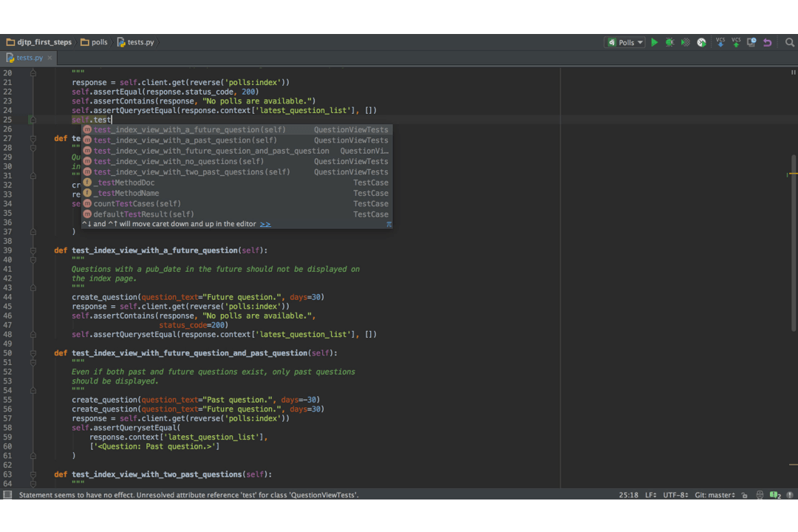Change the UTF-8 file encoding
This screenshot has width=798, height=532.
(x=675, y=495)
